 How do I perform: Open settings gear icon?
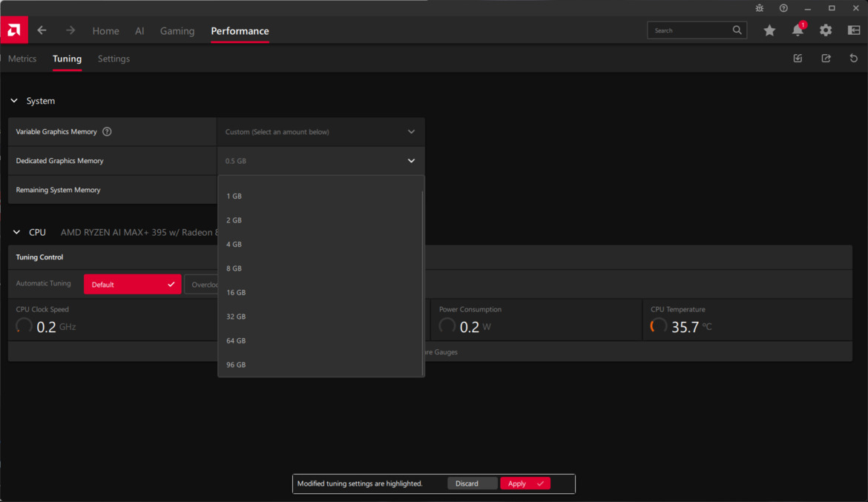pyautogui.click(x=826, y=30)
